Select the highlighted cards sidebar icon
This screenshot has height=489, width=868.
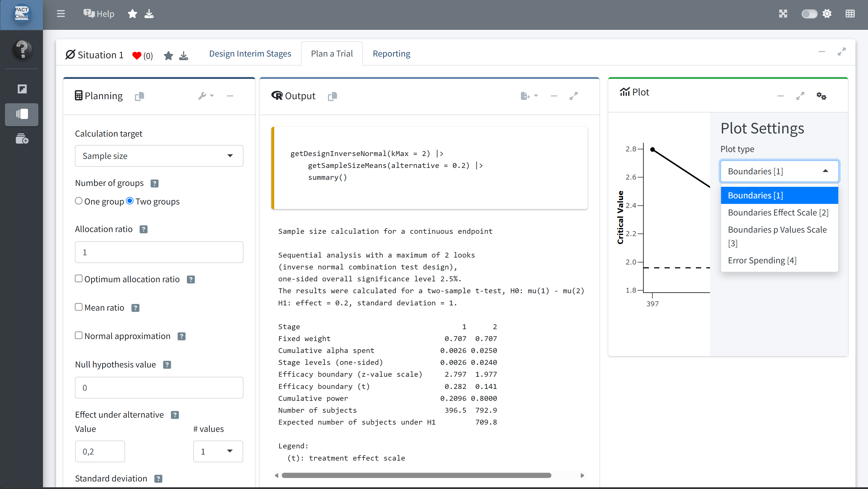pyautogui.click(x=21, y=114)
